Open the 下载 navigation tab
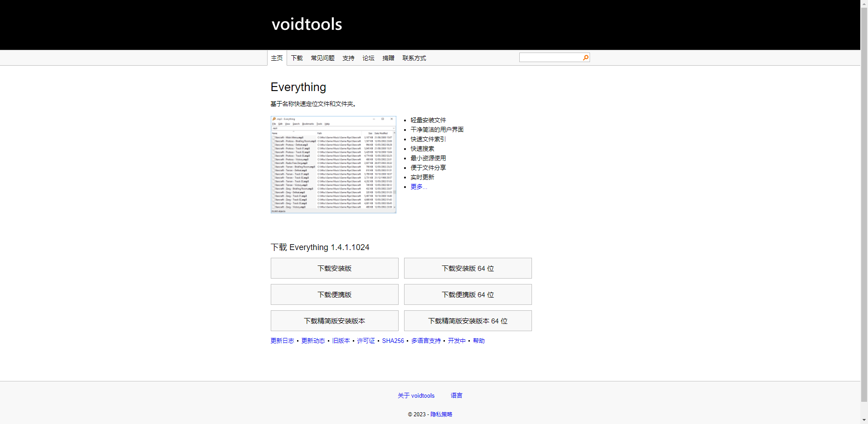This screenshot has height=424, width=868. (297, 58)
